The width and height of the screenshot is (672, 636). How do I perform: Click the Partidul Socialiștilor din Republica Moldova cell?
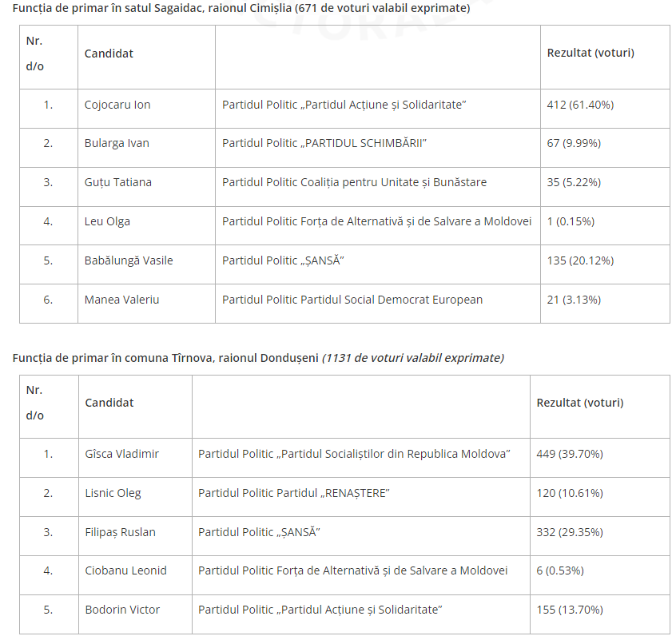[x=354, y=454]
